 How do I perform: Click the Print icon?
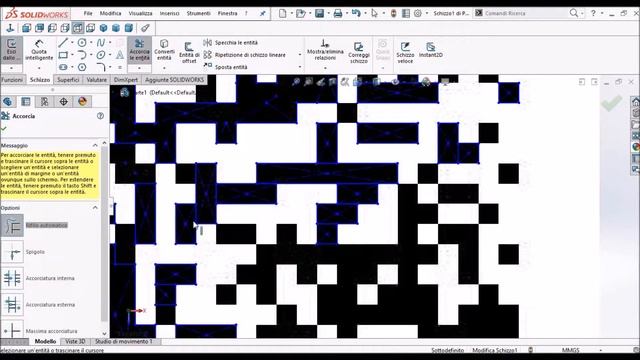pyautogui.click(x=338, y=13)
